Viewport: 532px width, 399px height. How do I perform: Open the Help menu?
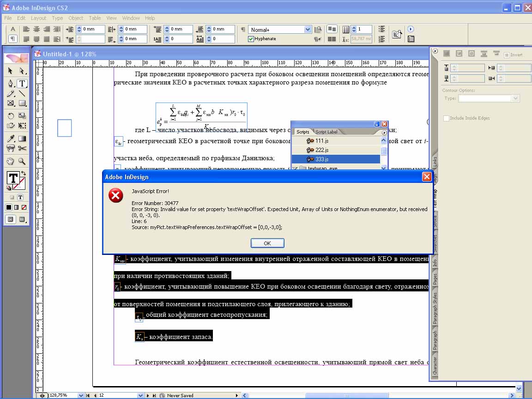(150, 18)
